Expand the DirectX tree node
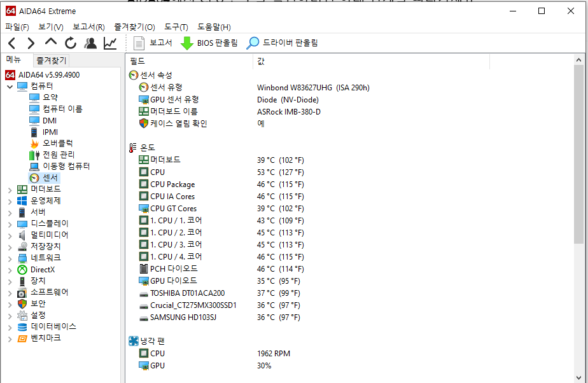This screenshot has width=588, height=383. click(x=10, y=270)
